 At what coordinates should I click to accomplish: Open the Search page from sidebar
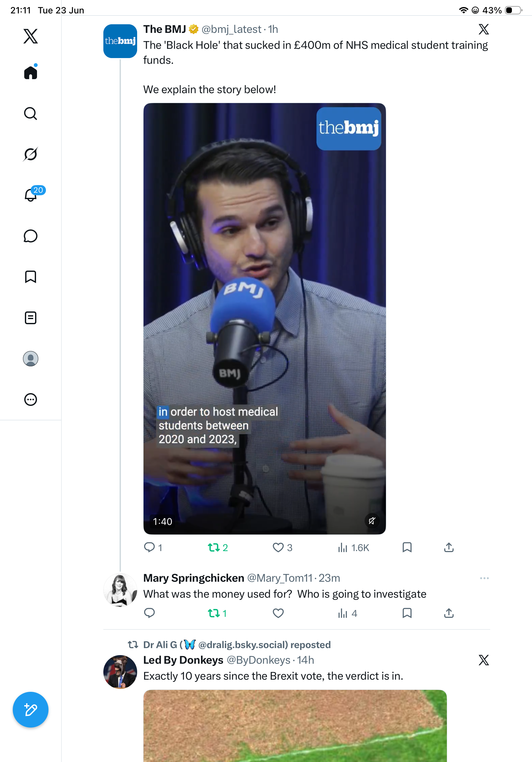tap(31, 114)
